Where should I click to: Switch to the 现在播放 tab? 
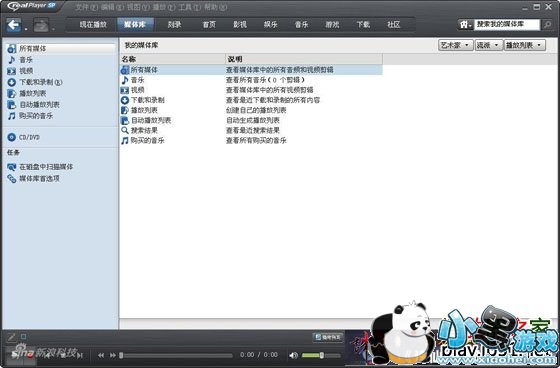pyautogui.click(x=93, y=25)
